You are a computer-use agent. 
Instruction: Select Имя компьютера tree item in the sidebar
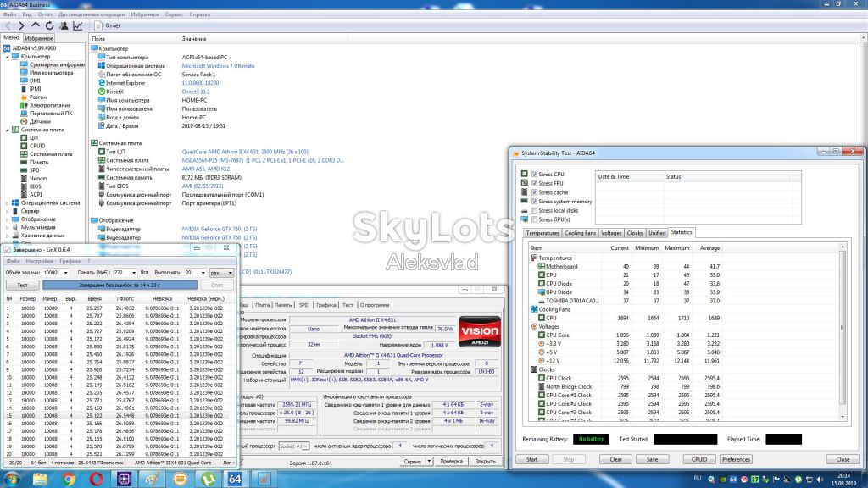coord(51,73)
